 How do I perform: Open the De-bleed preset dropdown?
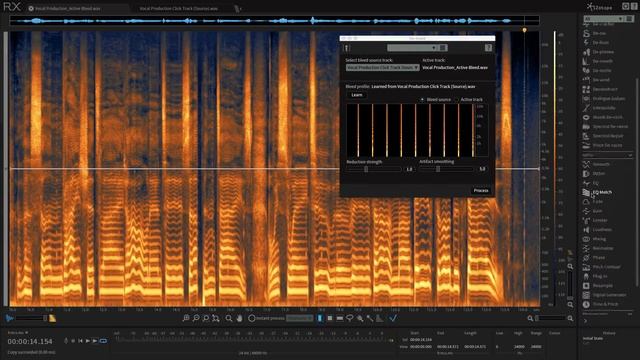[412, 48]
